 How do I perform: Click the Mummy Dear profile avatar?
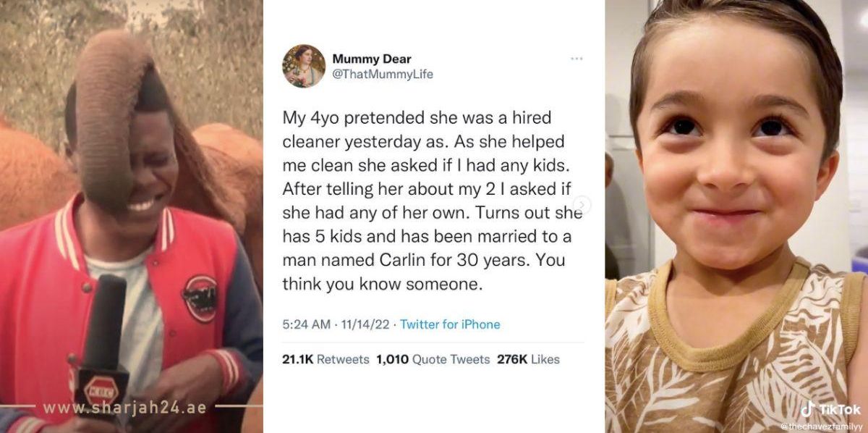304,66
